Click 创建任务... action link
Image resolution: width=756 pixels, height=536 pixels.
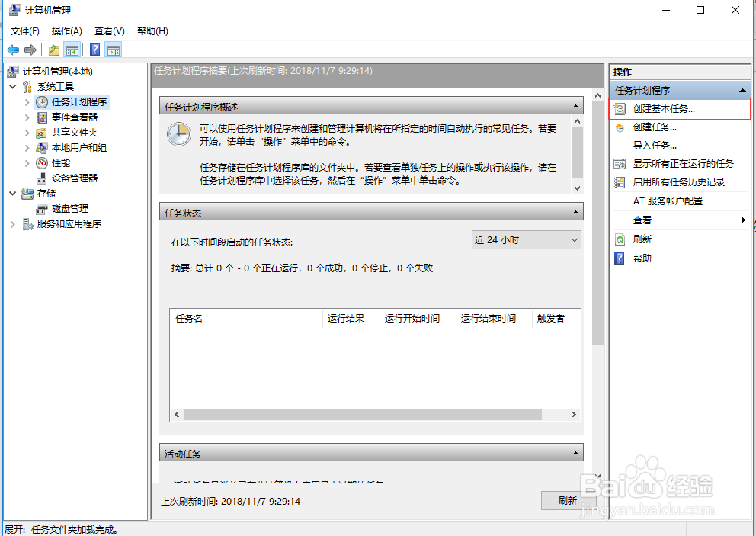[655, 127]
